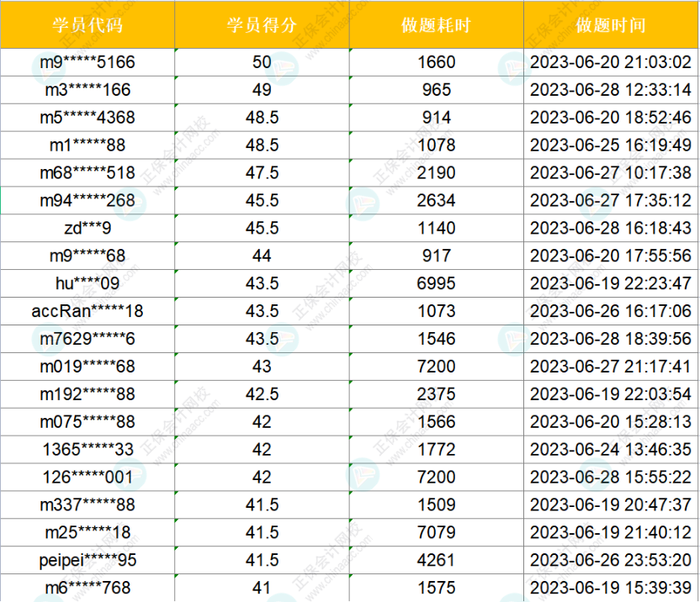Click the 学员代码 column header
700x602 pixels.
pos(87,24)
